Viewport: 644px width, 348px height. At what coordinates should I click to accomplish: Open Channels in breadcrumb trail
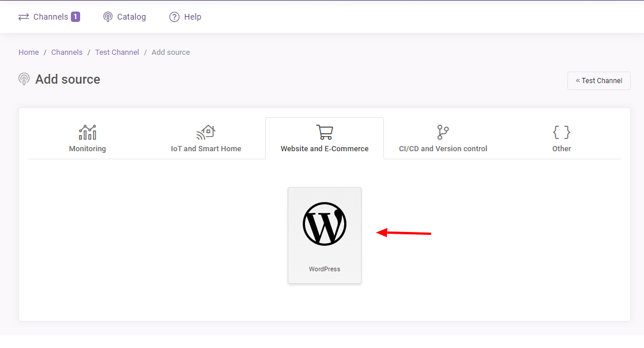(67, 53)
